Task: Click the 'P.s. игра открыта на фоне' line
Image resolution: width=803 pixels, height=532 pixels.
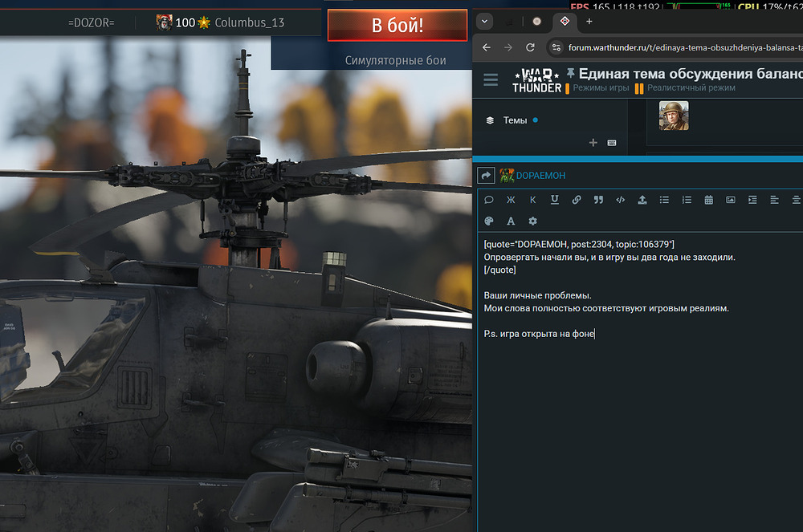Action: [539, 334]
